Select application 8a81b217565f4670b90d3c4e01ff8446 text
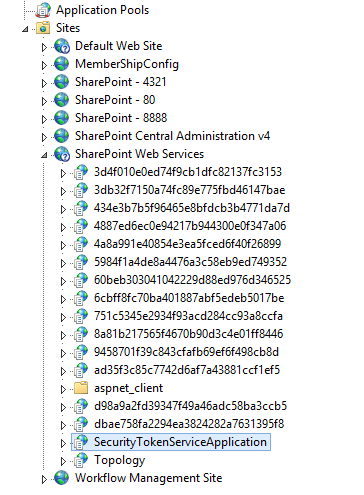The width and height of the screenshot is (364, 495). (189, 334)
